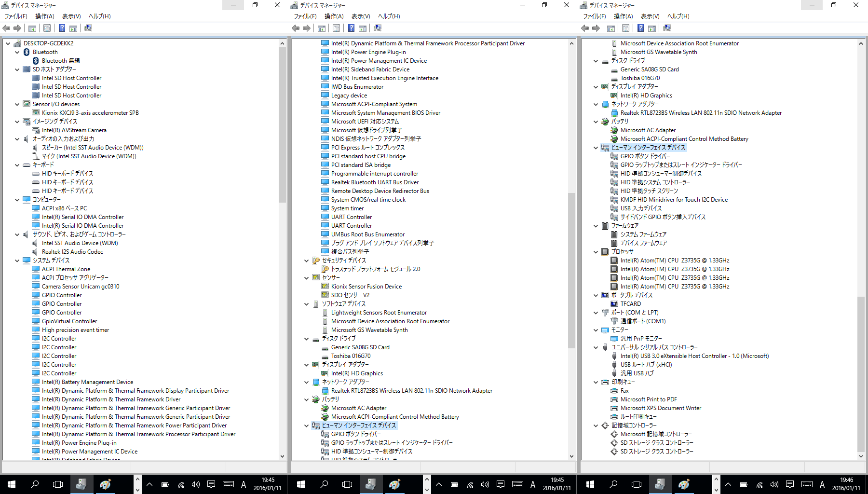Image resolution: width=868 pixels, height=494 pixels.
Task: Scan for hardware changes in right window
Action: (x=667, y=28)
